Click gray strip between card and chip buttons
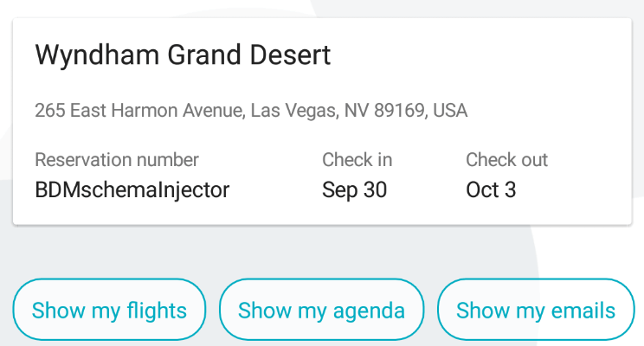Image resolution: width=644 pixels, height=346 pixels. click(x=322, y=251)
